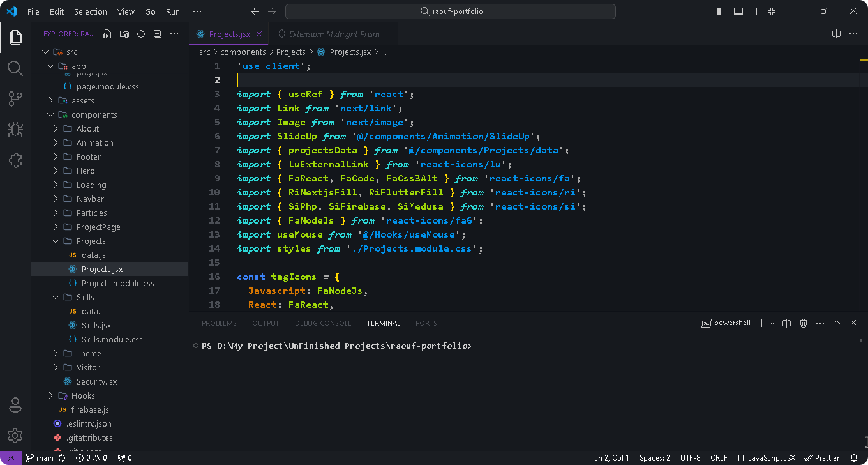Click main branch in status bar
868x465 pixels.
pyautogui.click(x=40, y=458)
